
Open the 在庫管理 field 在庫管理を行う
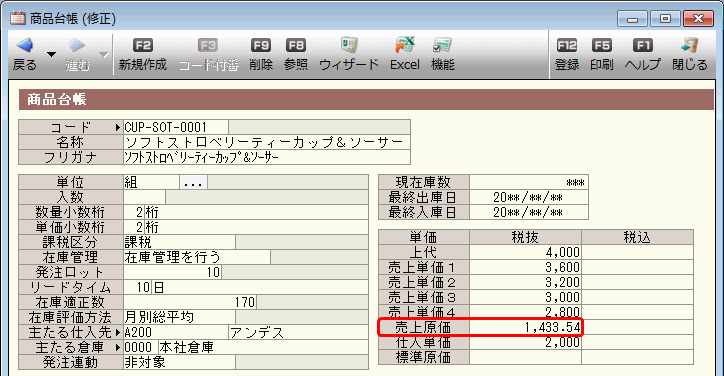pyautogui.click(x=197, y=257)
